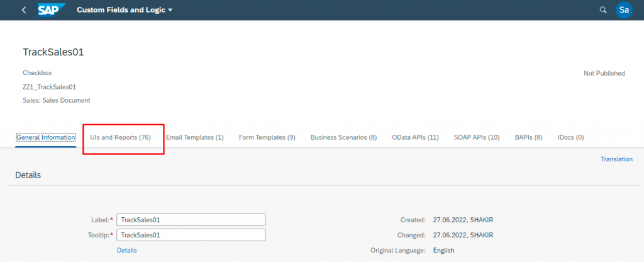Click the Not Published status text

coord(604,73)
